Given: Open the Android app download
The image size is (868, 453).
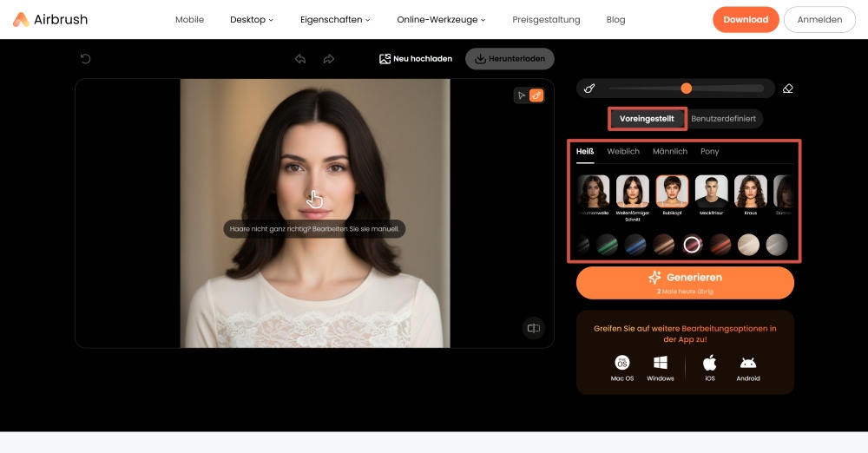Looking at the screenshot, I should pyautogui.click(x=748, y=368).
